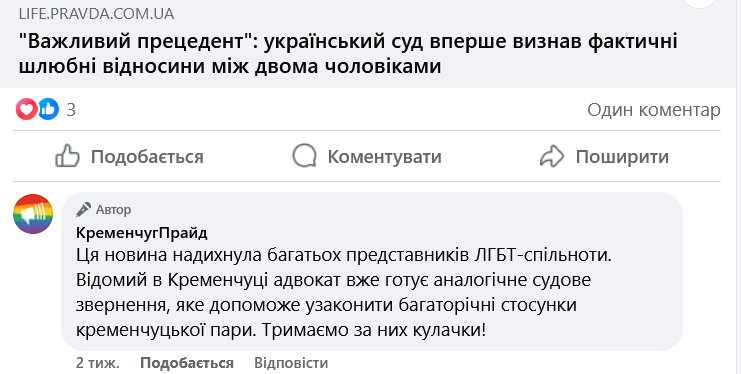Click the thumbs-up icon beside Подобається
The image size is (741, 374).
coord(67,156)
